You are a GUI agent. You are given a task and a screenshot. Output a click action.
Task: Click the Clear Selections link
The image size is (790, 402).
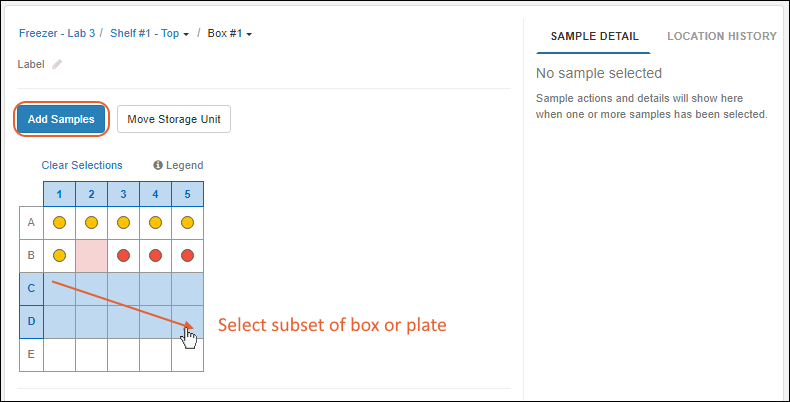[82, 165]
